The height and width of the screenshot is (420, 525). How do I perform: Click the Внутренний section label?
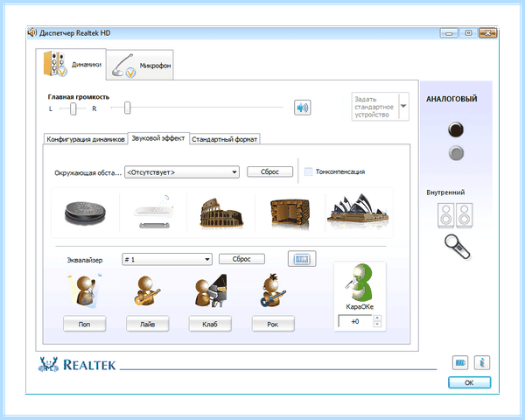coord(445,192)
